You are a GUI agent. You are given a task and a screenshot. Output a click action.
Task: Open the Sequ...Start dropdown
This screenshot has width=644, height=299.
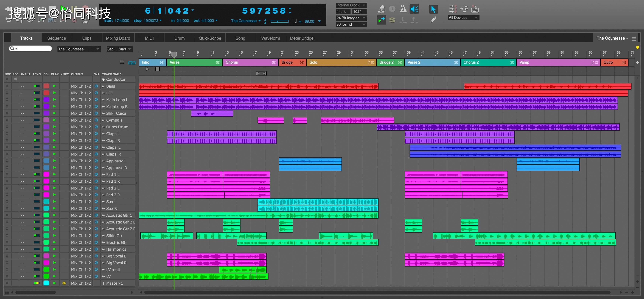[119, 49]
